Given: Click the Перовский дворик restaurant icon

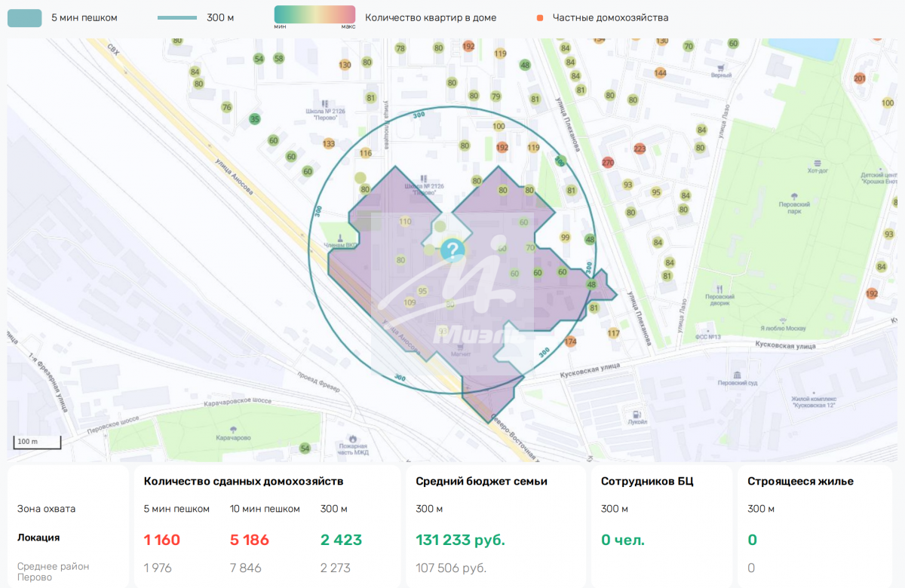Looking at the screenshot, I should pyautogui.click(x=719, y=288).
